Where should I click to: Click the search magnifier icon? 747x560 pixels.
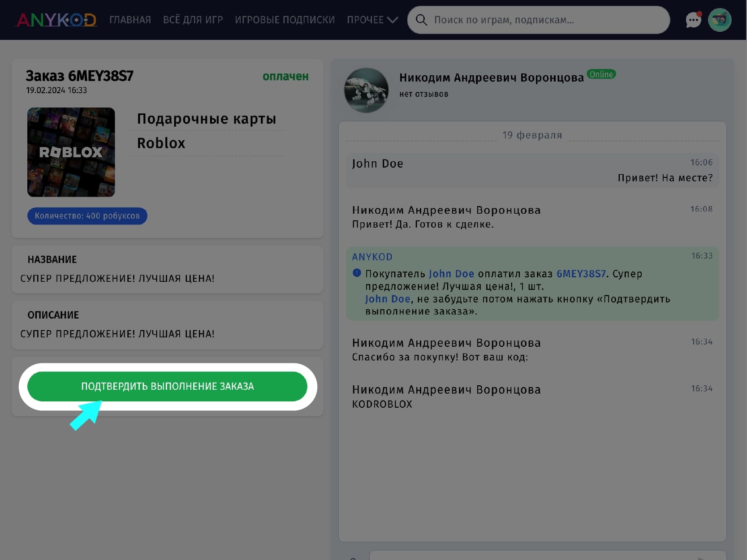click(x=421, y=20)
